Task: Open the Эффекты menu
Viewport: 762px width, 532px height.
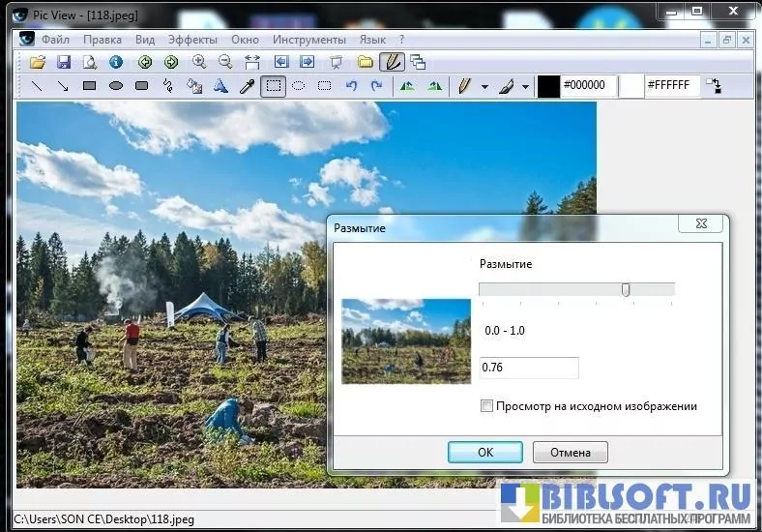Action: coord(192,40)
